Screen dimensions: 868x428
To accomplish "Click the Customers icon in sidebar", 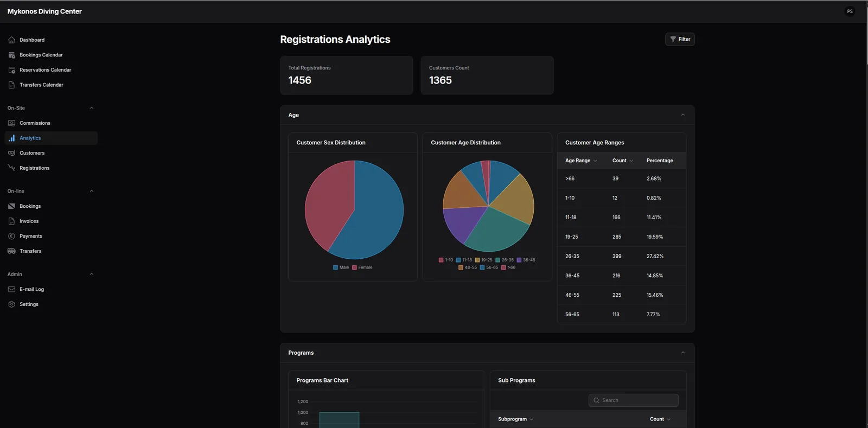I will (x=11, y=153).
